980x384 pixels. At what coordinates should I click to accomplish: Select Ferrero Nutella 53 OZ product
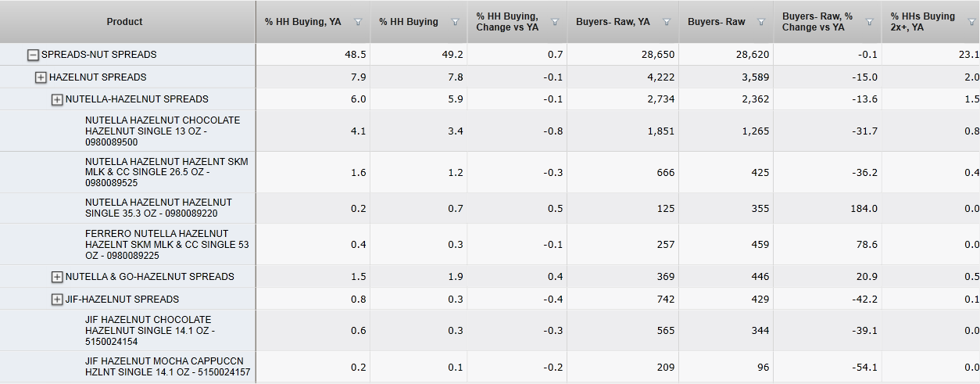(x=166, y=244)
